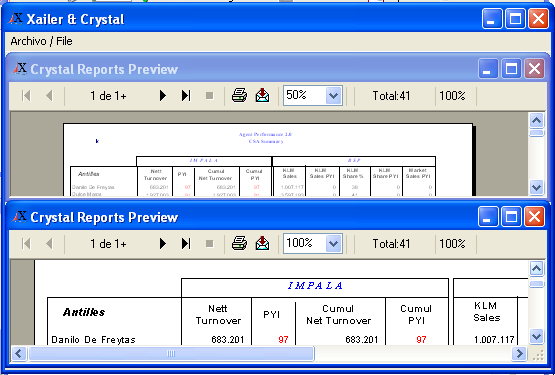Image resolution: width=555 pixels, height=375 pixels.
Task: Click 'Cumul Net Turnover' header in lower report
Action: click(x=339, y=315)
